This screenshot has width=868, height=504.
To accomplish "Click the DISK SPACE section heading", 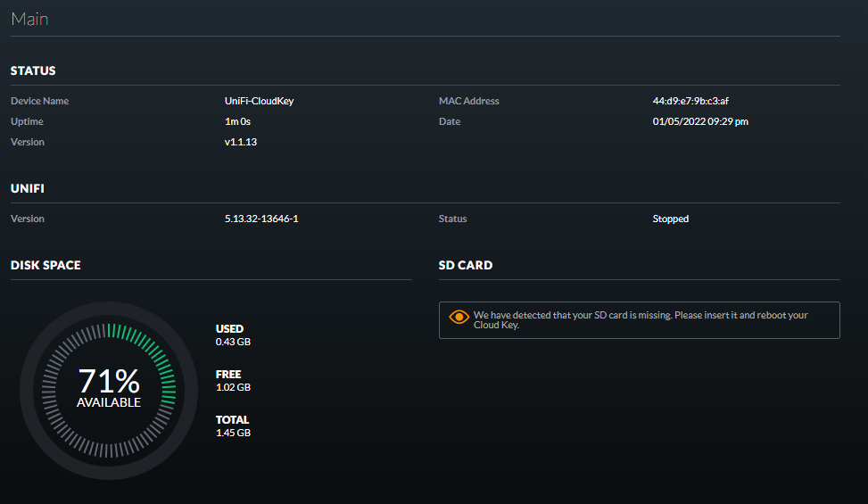I will point(45,265).
